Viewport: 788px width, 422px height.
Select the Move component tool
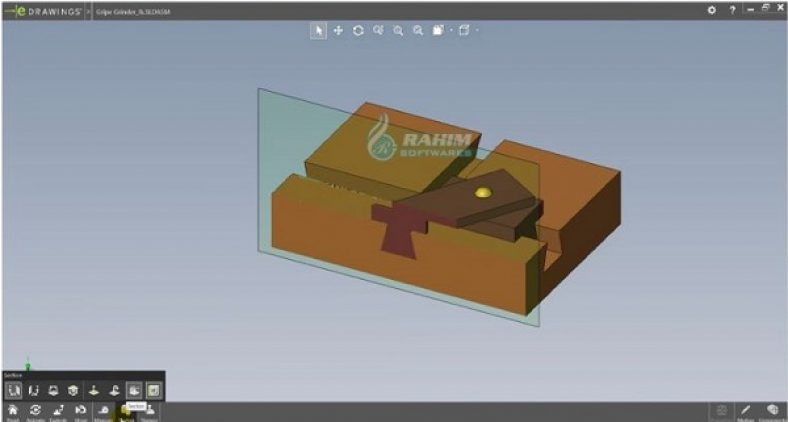80,412
